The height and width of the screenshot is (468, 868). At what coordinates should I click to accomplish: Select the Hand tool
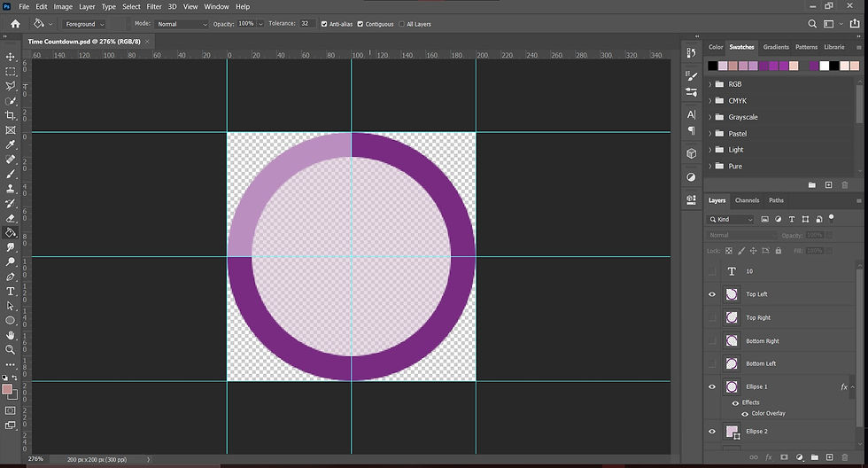click(11, 335)
